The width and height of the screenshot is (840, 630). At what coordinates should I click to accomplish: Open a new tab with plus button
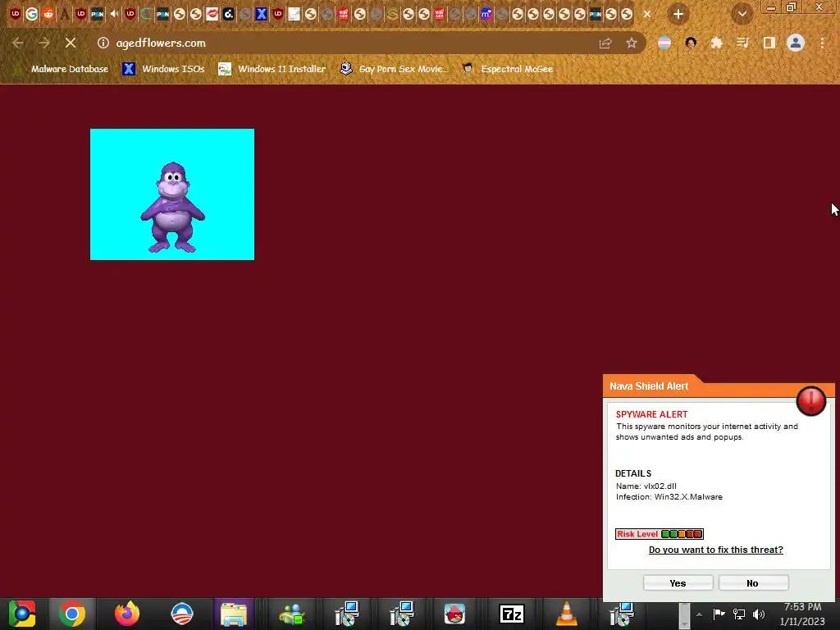pos(678,14)
